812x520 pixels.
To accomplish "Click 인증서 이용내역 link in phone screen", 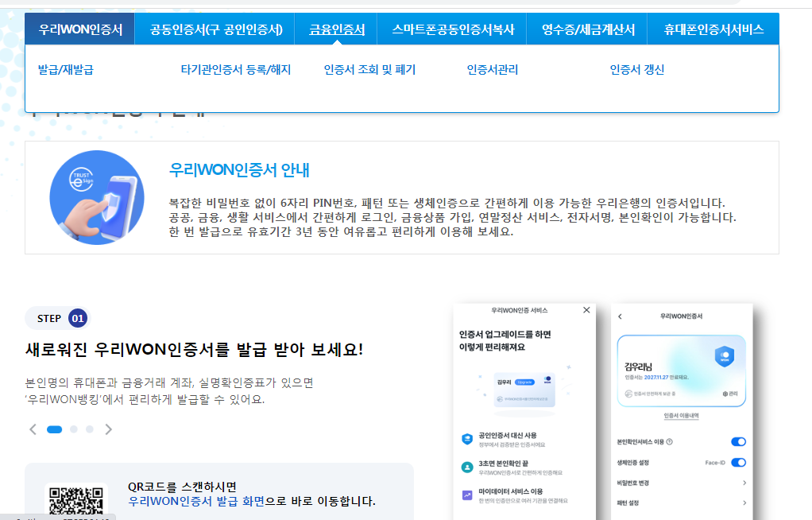I will (681, 416).
